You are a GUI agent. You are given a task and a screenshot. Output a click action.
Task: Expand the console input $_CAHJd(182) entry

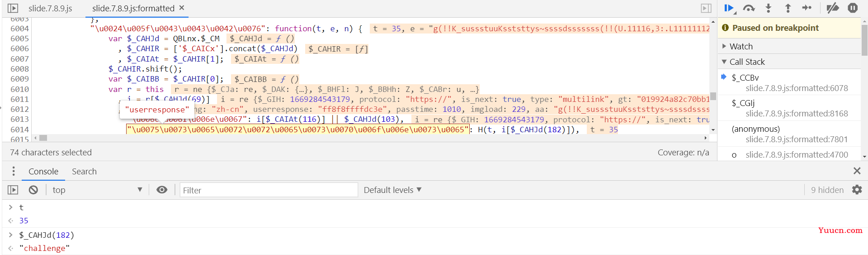tap(10, 235)
